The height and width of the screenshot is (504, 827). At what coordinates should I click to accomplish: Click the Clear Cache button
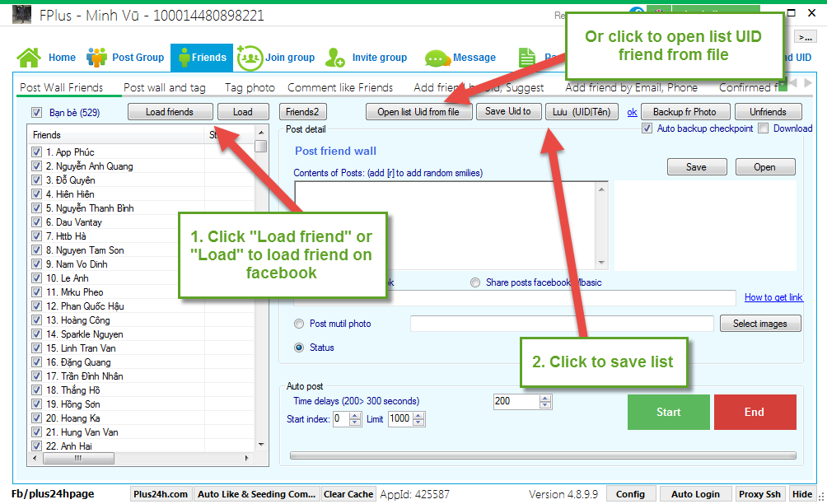348,494
